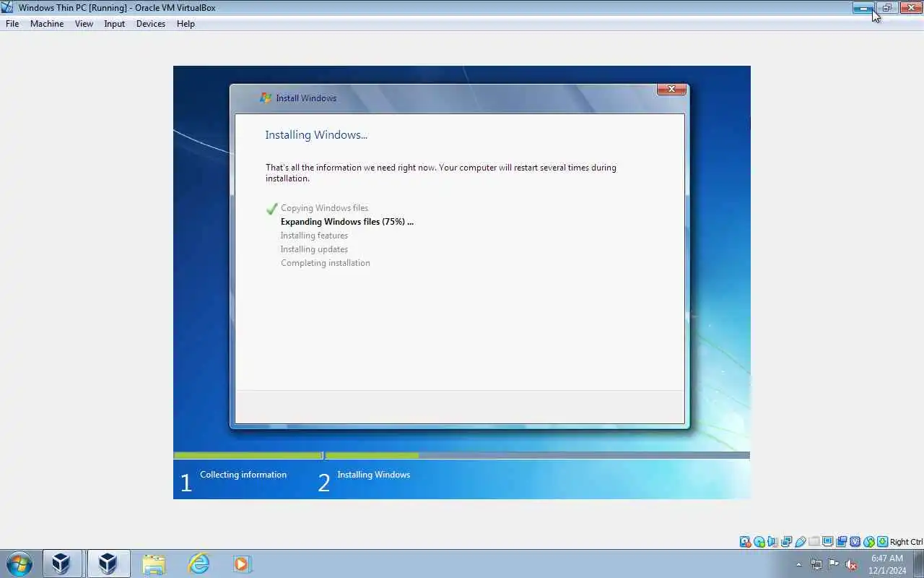The image size is (924, 578).
Task: Click the mouse integration indicator icon
Action: point(868,542)
